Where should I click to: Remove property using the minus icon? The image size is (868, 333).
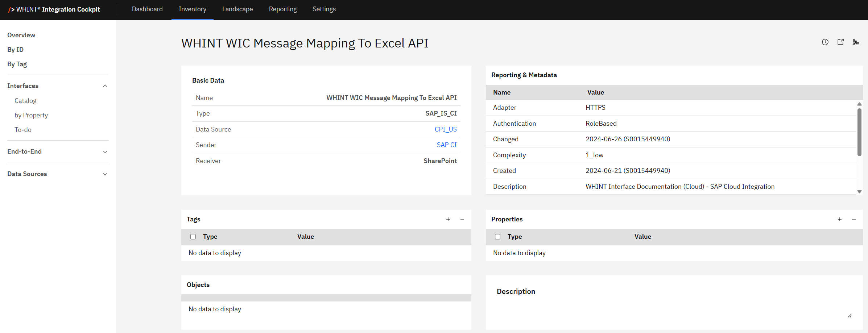pyautogui.click(x=854, y=219)
